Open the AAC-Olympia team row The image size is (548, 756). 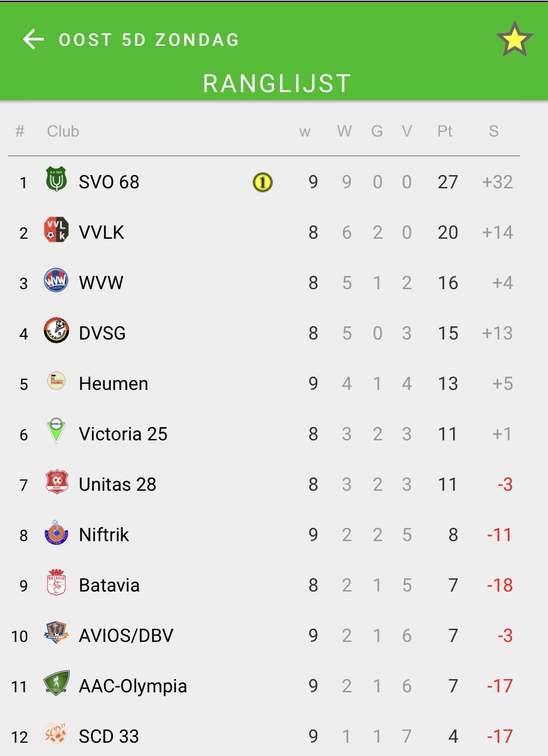click(x=133, y=686)
